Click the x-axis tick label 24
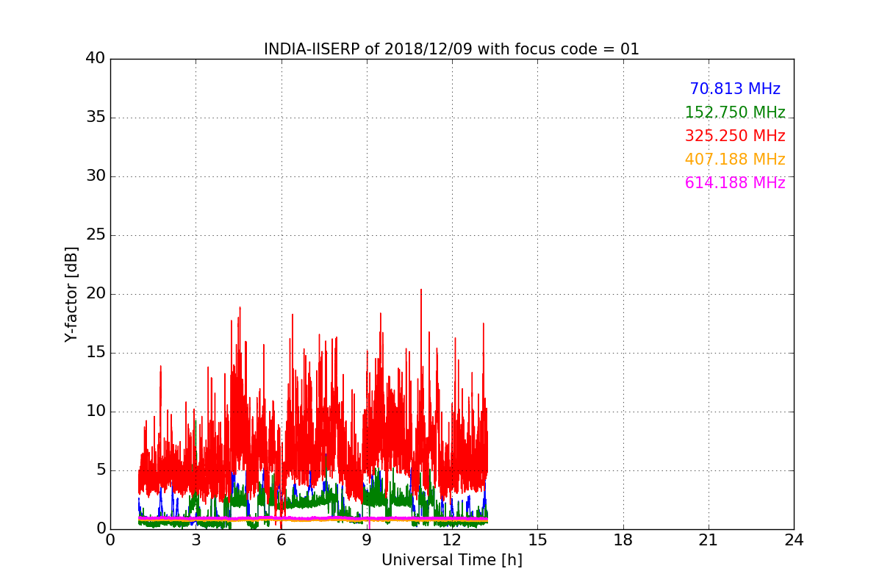The height and width of the screenshot is (588, 882). [794, 539]
